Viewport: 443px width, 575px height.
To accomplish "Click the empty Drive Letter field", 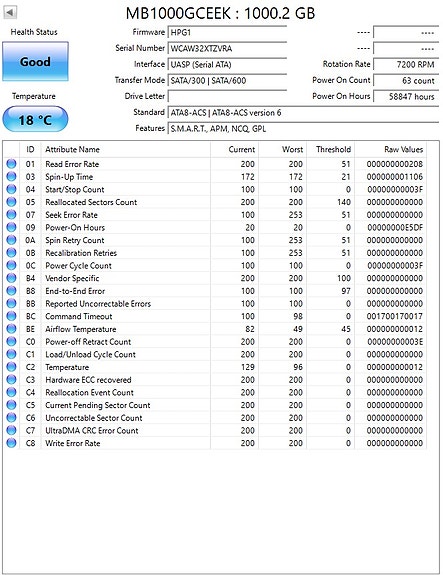I will click(x=227, y=96).
